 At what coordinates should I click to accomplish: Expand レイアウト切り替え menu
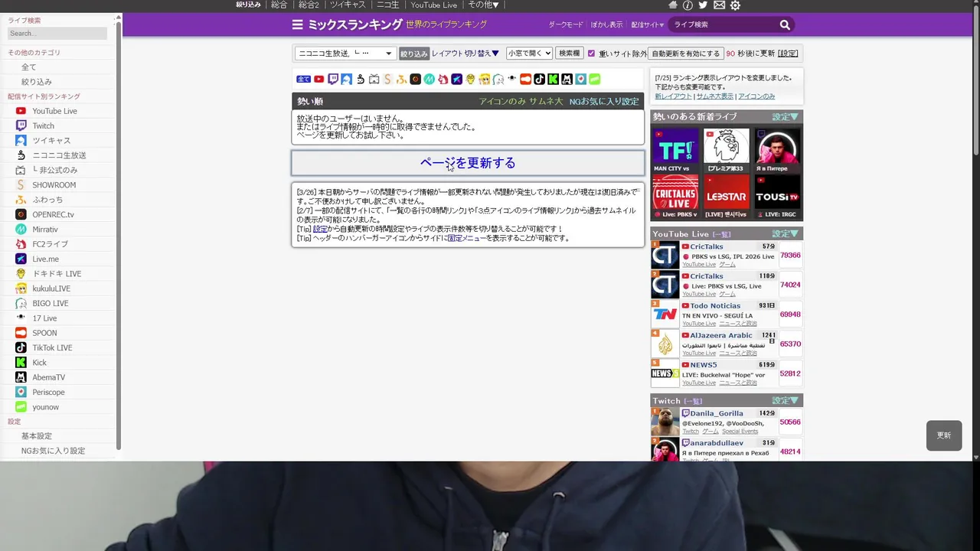click(465, 54)
